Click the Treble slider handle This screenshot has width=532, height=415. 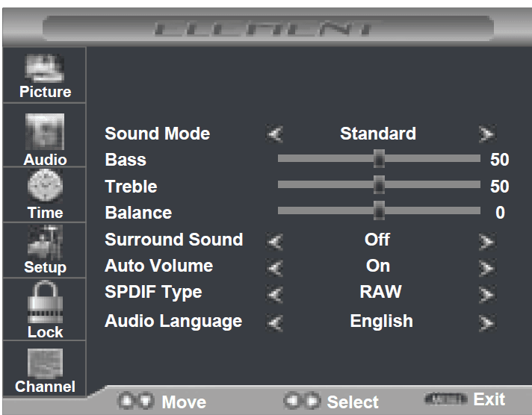pyautogui.click(x=379, y=184)
